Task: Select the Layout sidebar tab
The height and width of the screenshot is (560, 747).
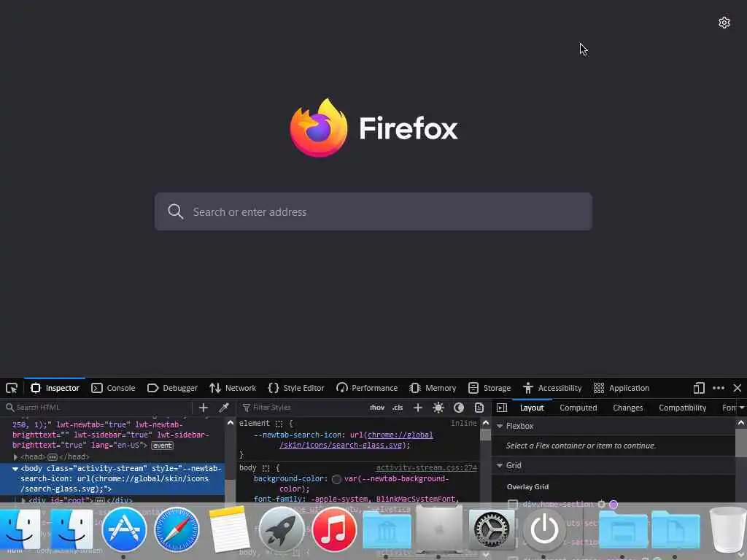Action: pyautogui.click(x=532, y=408)
